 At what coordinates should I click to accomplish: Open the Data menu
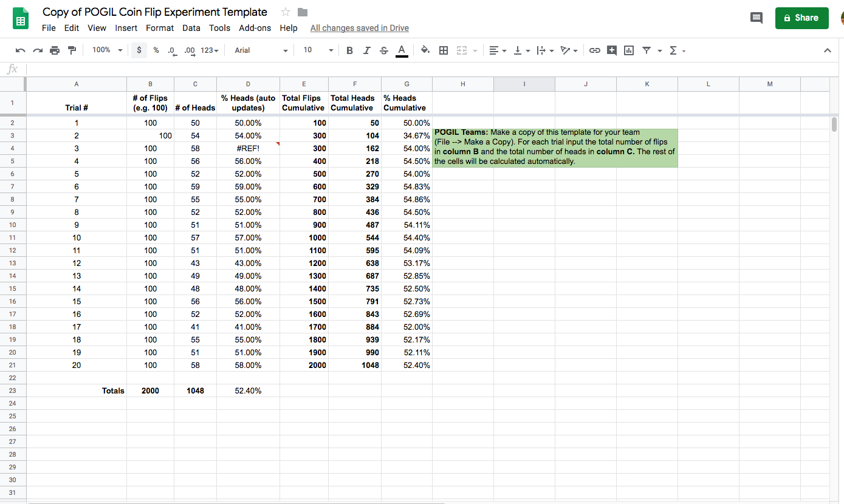[191, 28]
